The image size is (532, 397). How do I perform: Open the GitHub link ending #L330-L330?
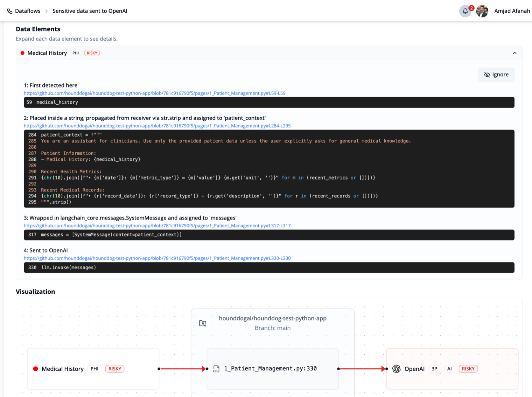pyautogui.click(x=157, y=258)
